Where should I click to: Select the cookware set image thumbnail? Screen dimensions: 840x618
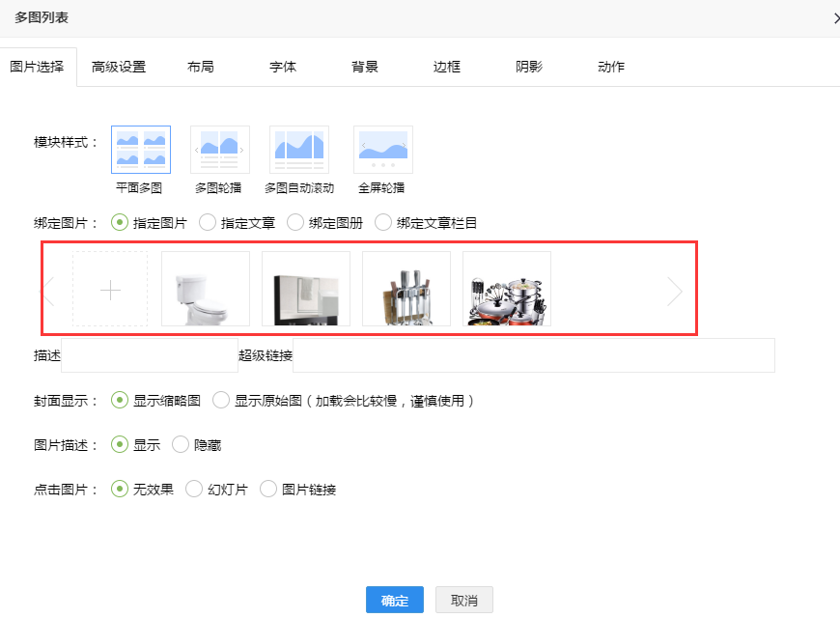[506, 289]
